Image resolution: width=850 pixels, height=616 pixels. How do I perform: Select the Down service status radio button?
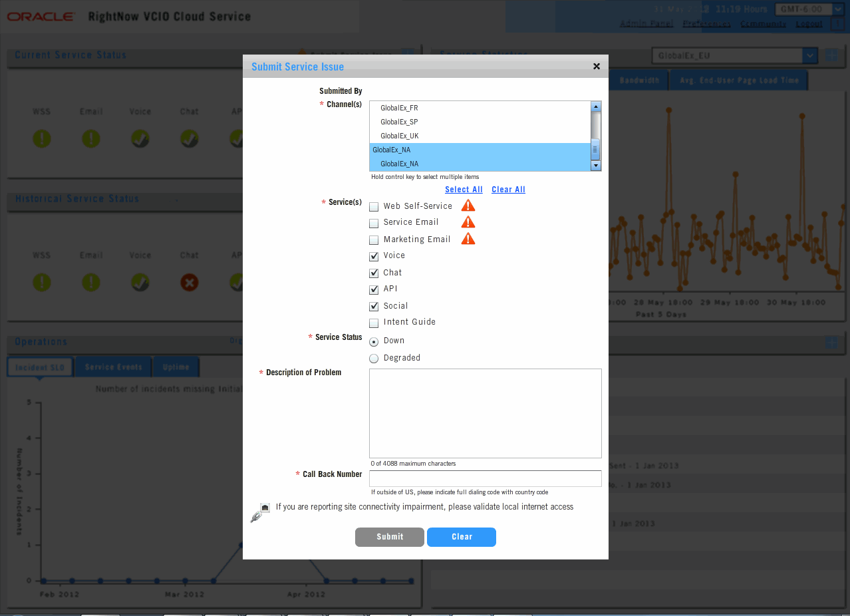374,341
